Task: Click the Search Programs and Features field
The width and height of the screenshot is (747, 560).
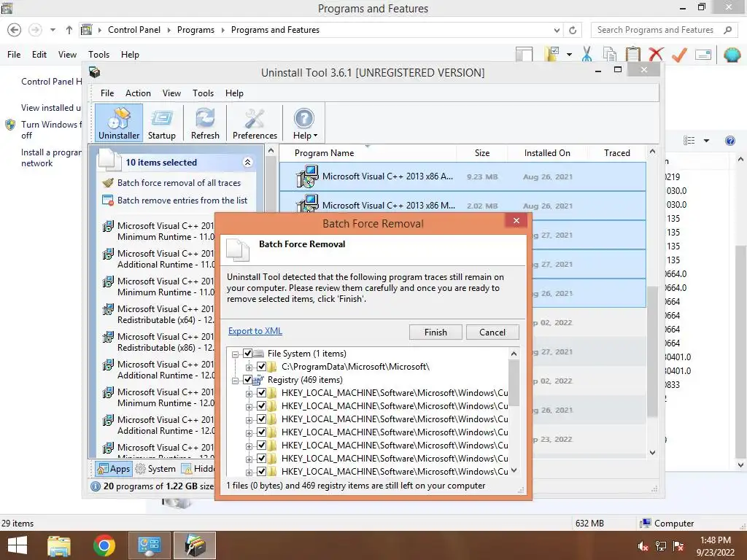Action: [x=664, y=30]
